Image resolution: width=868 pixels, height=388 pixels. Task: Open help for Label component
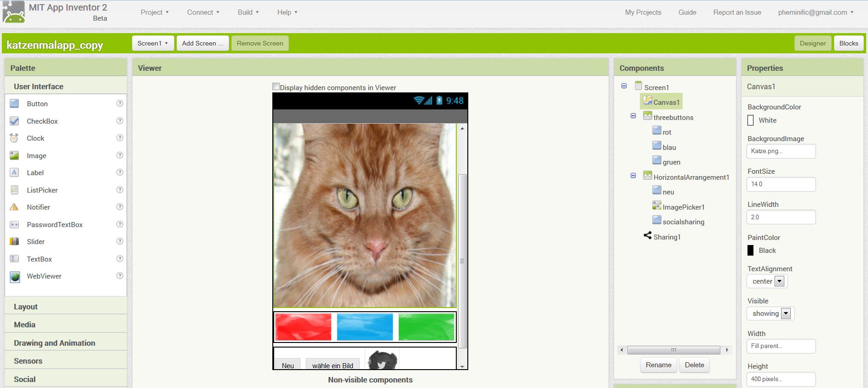point(120,172)
